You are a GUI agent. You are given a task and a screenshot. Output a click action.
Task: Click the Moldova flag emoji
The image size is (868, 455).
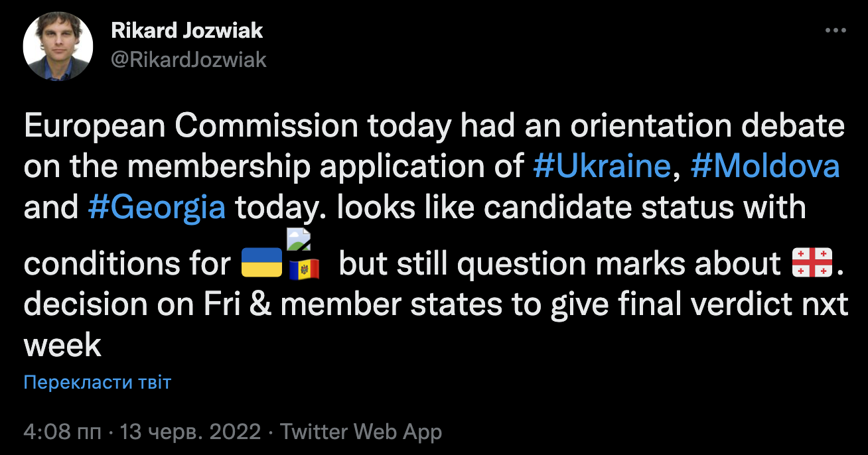point(305,269)
